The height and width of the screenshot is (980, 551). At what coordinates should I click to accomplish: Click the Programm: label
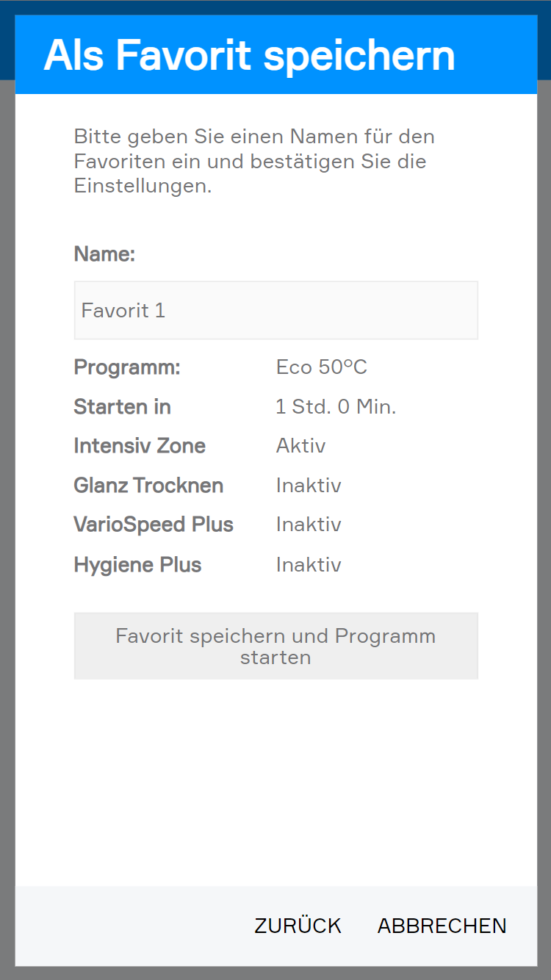[127, 367]
